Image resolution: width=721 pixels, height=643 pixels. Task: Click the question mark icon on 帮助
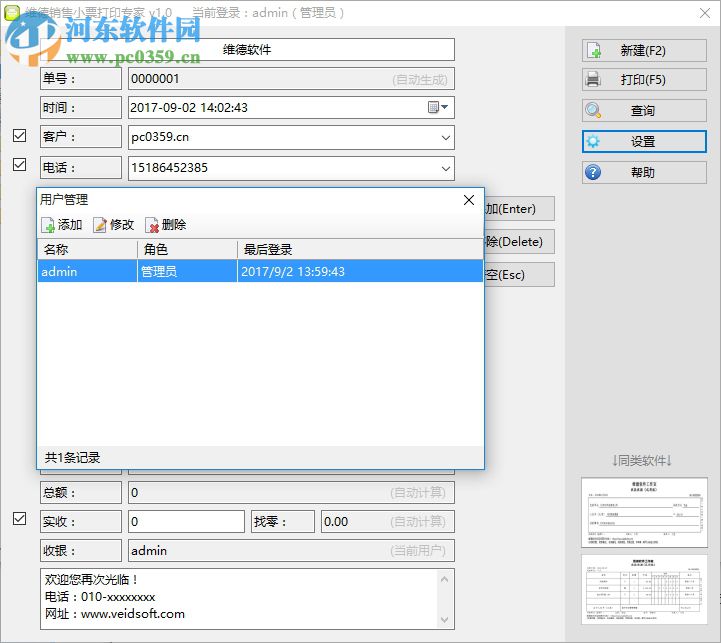[x=593, y=172]
